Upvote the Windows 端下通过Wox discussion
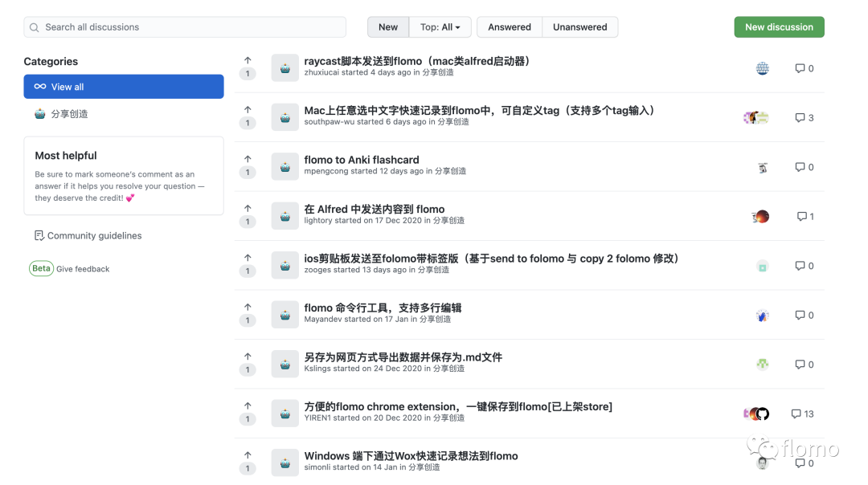This screenshot has height=485, width=868. (x=248, y=455)
